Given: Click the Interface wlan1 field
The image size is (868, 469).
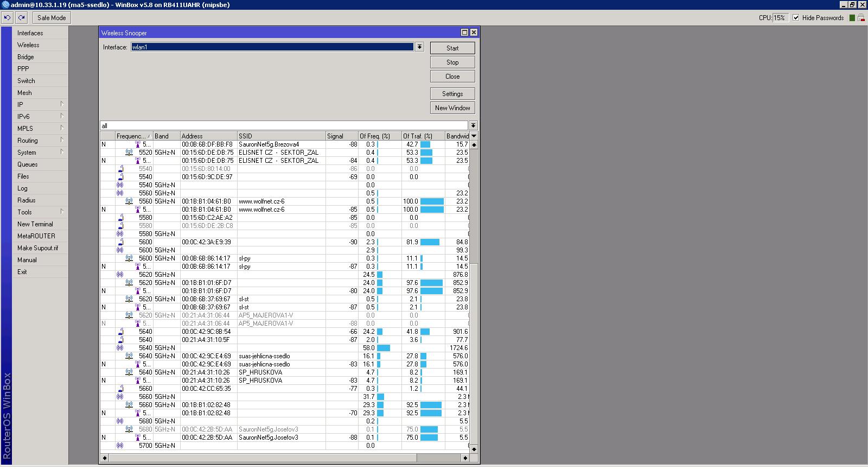Looking at the screenshot, I should (x=272, y=47).
